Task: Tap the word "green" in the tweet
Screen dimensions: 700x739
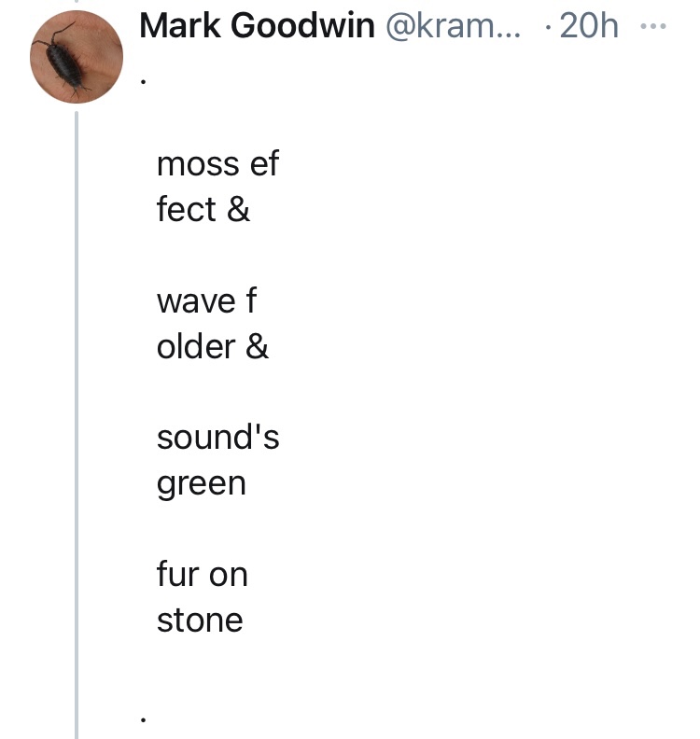Action: [201, 483]
